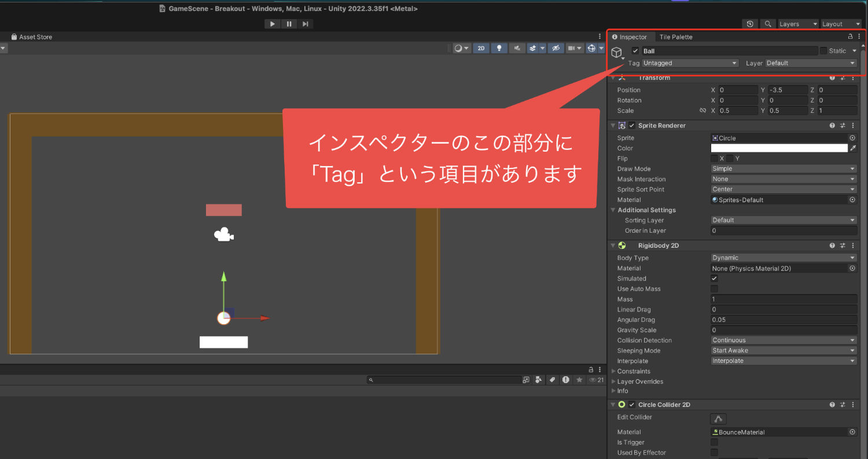The image size is (868, 459).
Task: Open the Layer Default dropdown
Action: click(x=811, y=63)
